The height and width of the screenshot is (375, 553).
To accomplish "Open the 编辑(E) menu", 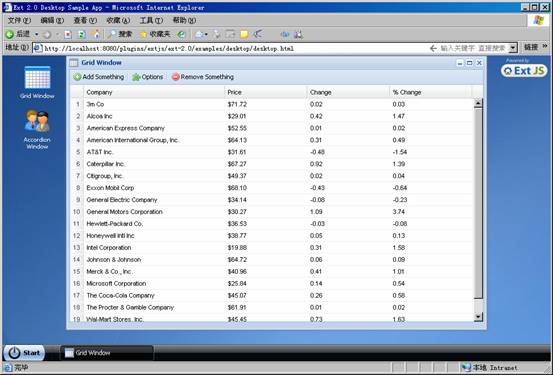I will [x=52, y=20].
